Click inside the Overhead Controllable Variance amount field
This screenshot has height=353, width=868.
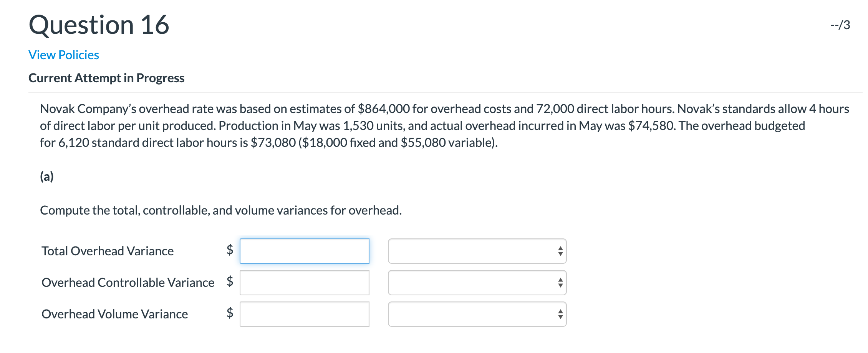304,283
